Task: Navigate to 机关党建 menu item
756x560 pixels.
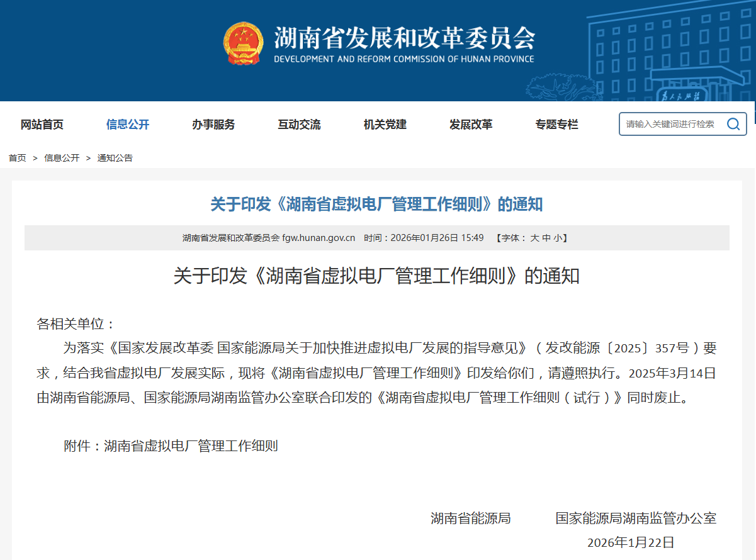Action: point(385,125)
